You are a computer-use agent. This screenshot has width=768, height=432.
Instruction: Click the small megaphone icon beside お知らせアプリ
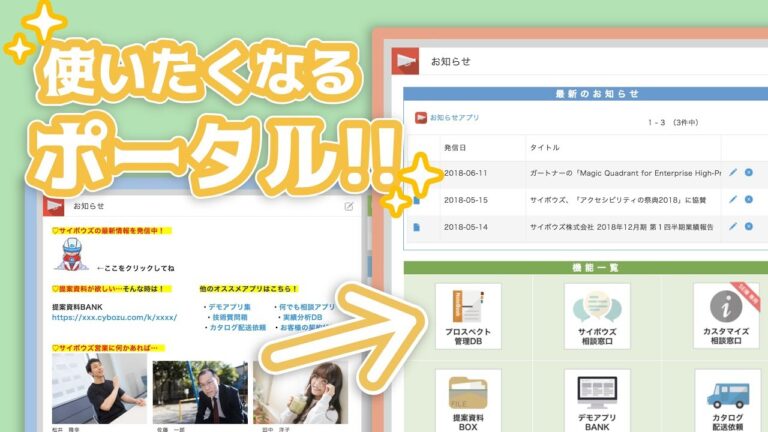tap(421, 118)
